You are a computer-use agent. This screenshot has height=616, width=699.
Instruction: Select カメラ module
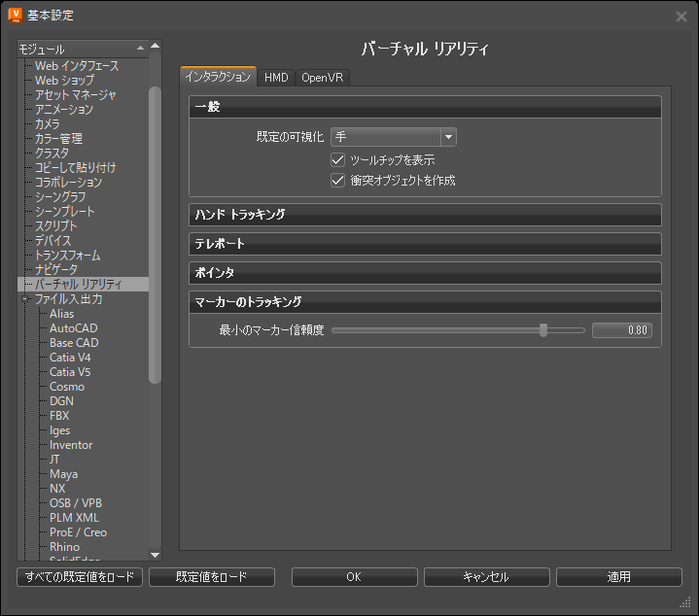click(48, 124)
